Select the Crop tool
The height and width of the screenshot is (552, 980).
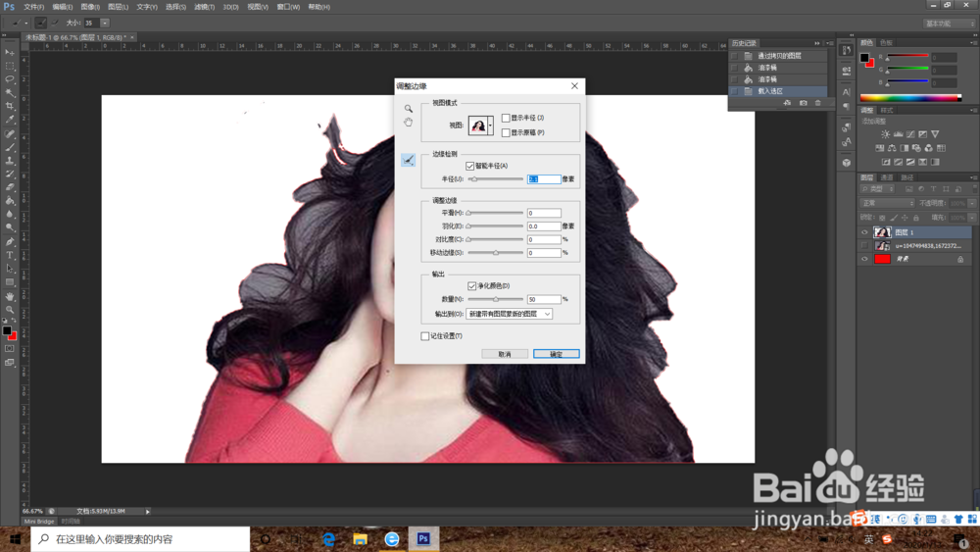(10, 106)
